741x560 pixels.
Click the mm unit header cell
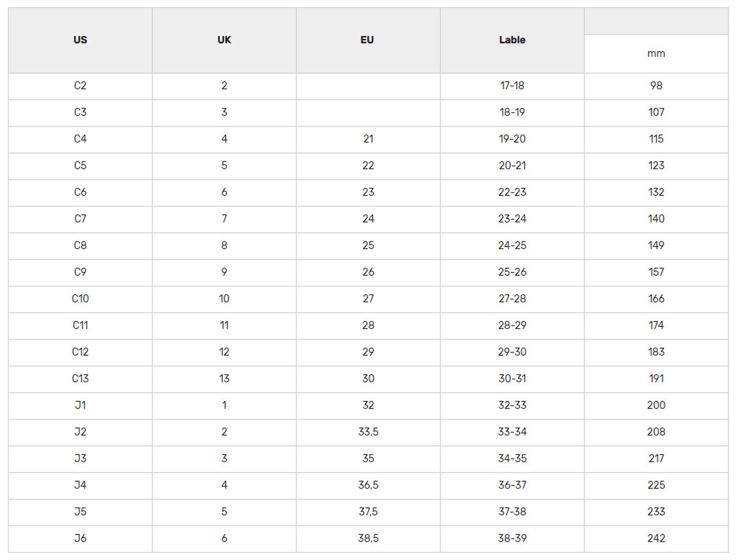coord(656,54)
